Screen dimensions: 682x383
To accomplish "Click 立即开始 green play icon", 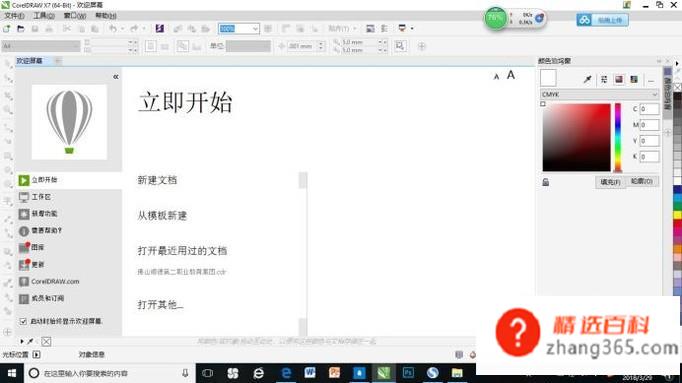I will click(x=23, y=180).
